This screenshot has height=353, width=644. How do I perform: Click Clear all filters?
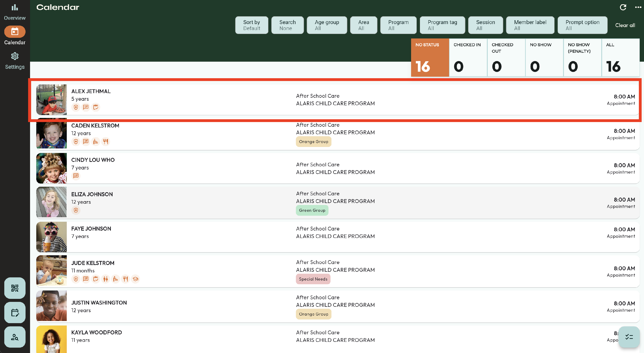[625, 25]
